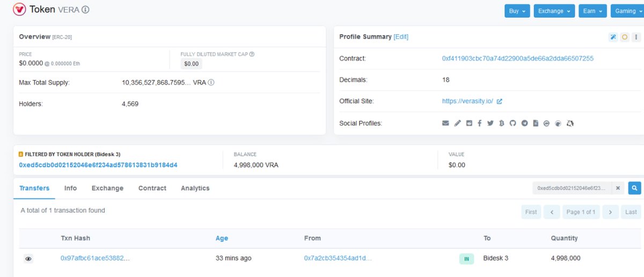
Task: Click the '33 mins ago' age cell
Action: (x=233, y=258)
